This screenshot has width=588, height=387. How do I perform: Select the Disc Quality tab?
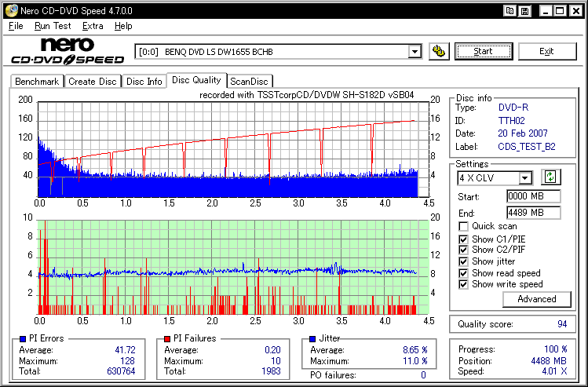click(196, 80)
